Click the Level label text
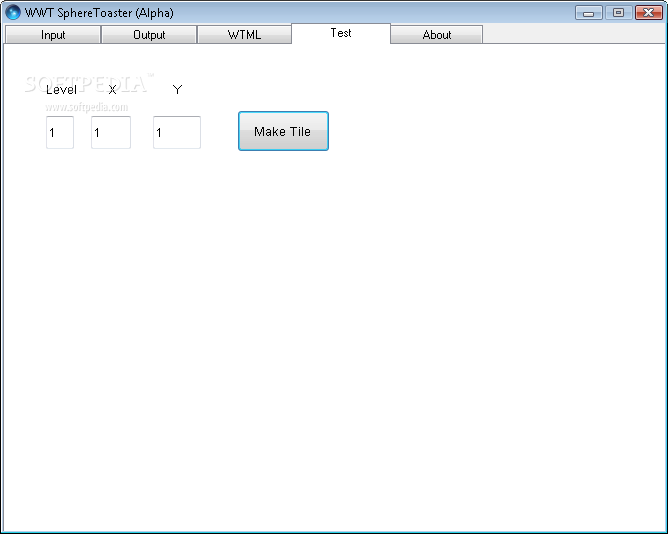 (61, 90)
